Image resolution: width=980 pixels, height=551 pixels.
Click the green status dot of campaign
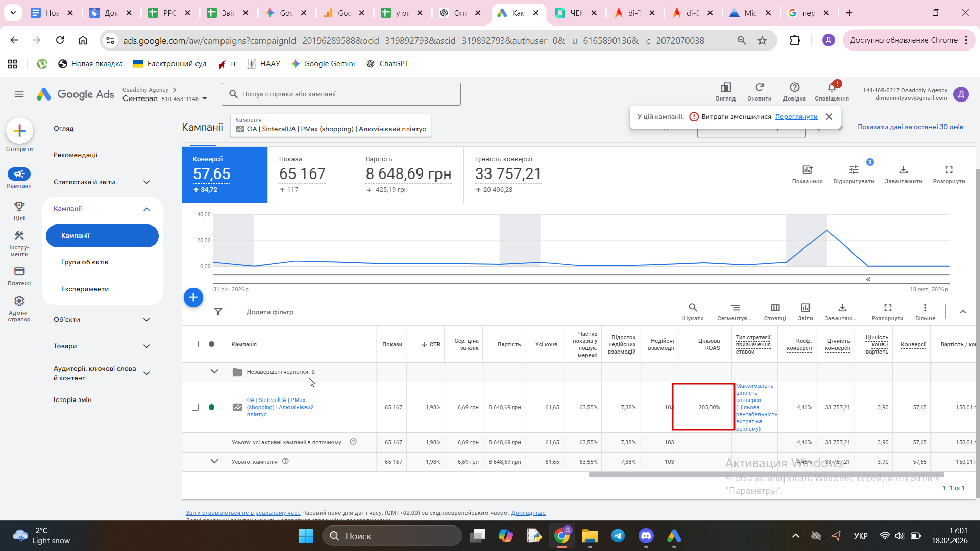tap(211, 407)
